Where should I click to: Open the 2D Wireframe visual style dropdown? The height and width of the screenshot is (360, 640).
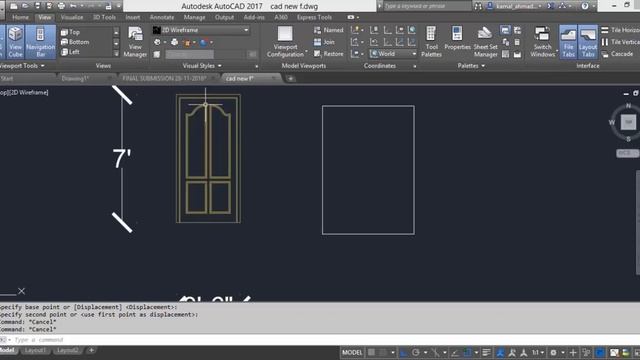tap(201, 30)
